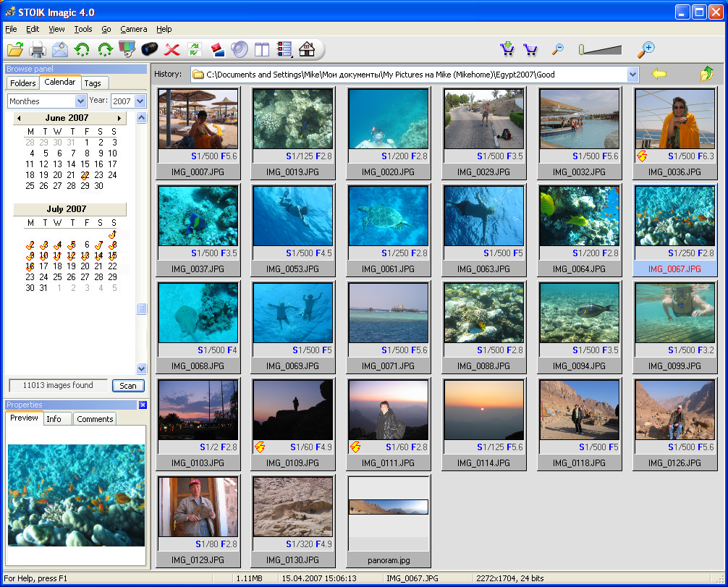This screenshot has width=728, height=587.
Task: Click the open folder toolbar icon
Action: pos(15,48)
